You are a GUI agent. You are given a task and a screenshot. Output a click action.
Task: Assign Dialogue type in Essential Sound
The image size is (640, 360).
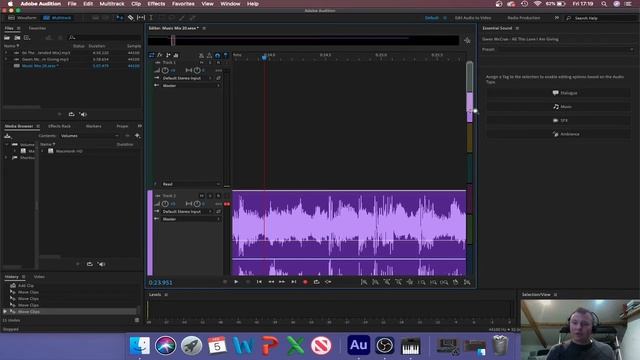558,93
